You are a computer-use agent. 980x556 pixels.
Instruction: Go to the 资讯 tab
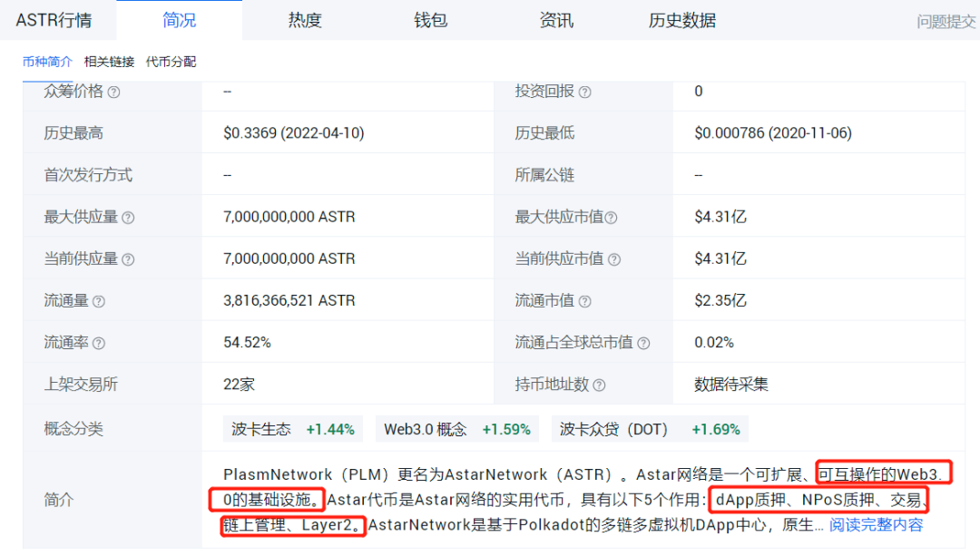556,20
